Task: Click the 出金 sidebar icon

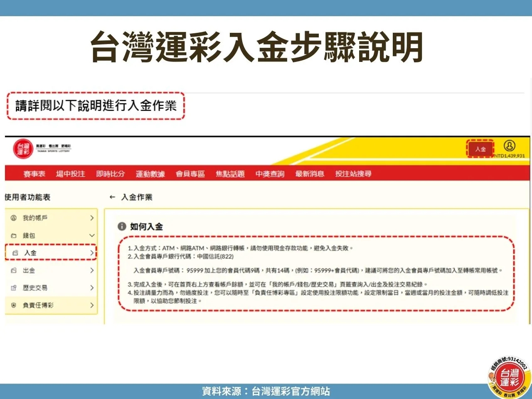Action: pyautogui.click(x=13, y=270)
